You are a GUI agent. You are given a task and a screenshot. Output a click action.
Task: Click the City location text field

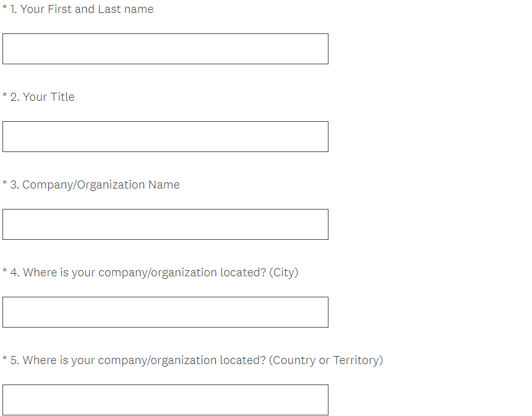pos(165,312)
